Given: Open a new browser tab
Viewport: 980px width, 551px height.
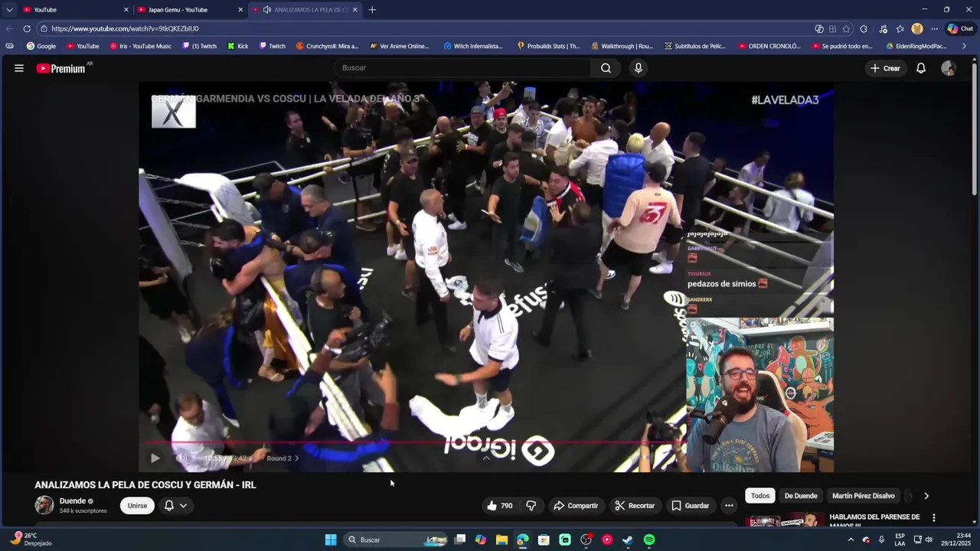Looking at the screenshot, I should [x=372, y=10].
